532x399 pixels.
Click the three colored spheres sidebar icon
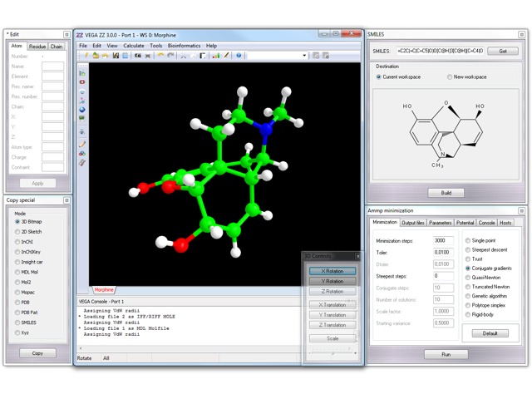click(x=82, y=153)
